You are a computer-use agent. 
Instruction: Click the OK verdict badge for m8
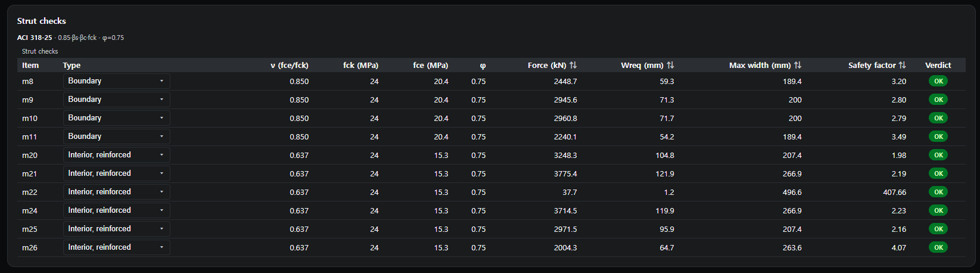(x=938, y=81)
